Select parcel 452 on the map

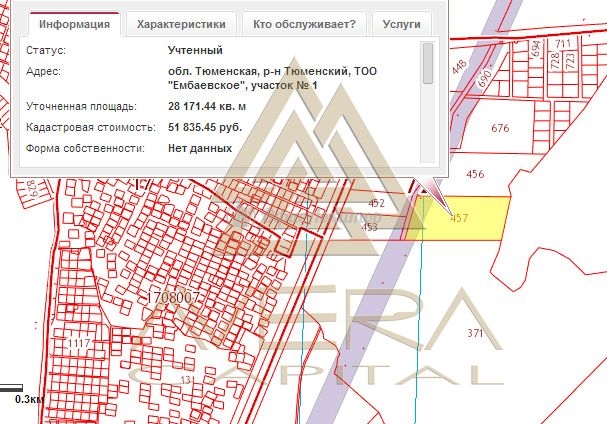376,203
